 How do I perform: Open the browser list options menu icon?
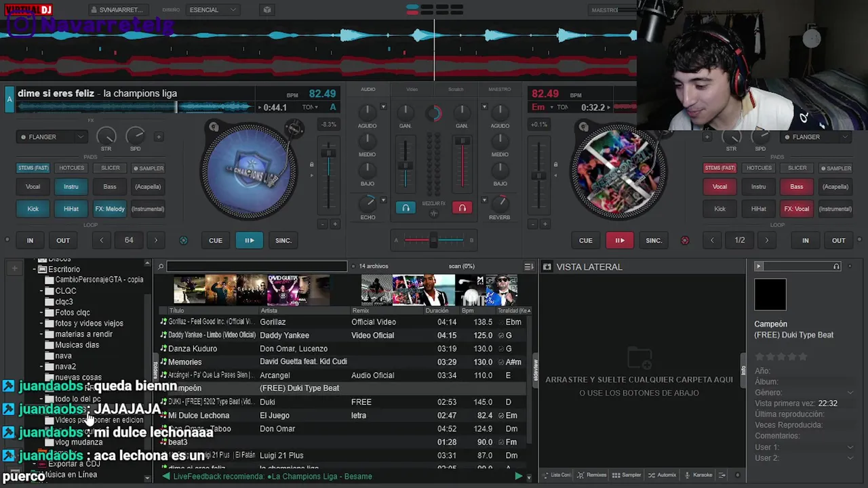click(x=529, y=266)
